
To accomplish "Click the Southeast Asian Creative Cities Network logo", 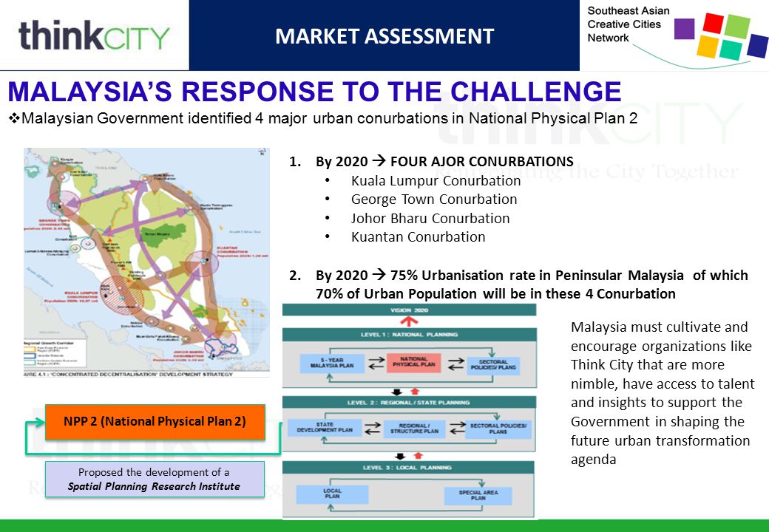I will tap(677, 37).
